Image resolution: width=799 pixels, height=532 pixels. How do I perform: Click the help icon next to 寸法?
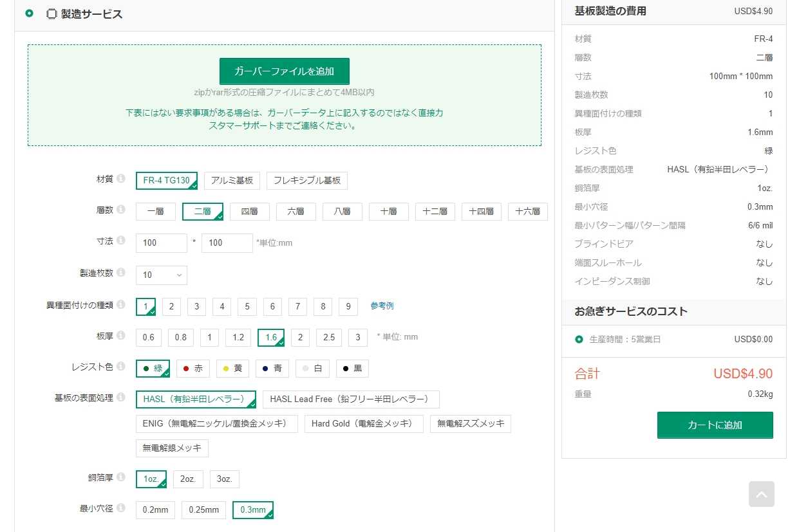point(121,241)
